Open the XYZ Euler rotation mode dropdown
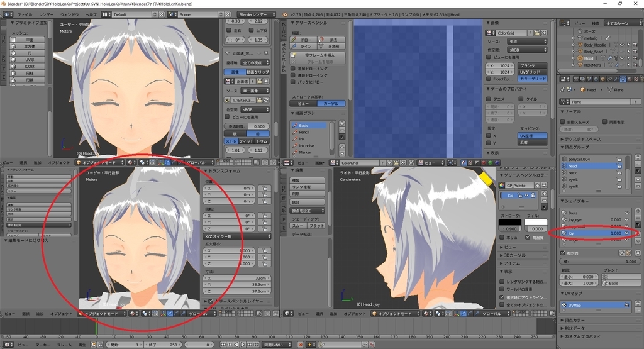 click(237, 236)
